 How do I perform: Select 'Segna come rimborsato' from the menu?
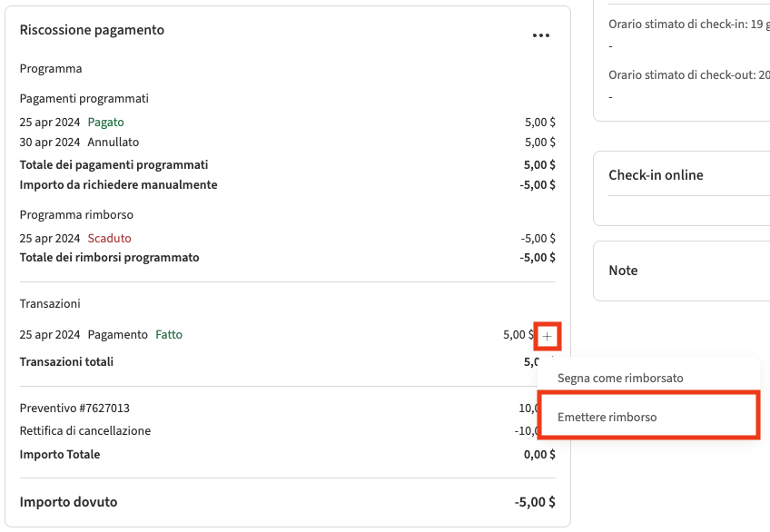(x=620, y=378)
